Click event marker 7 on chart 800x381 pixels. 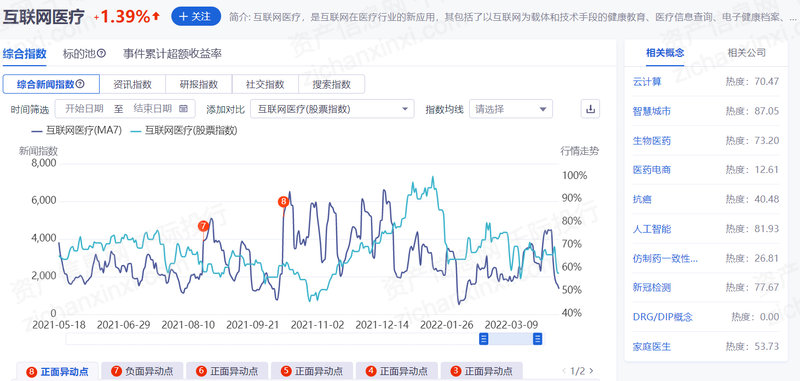(x=203, y=225)
